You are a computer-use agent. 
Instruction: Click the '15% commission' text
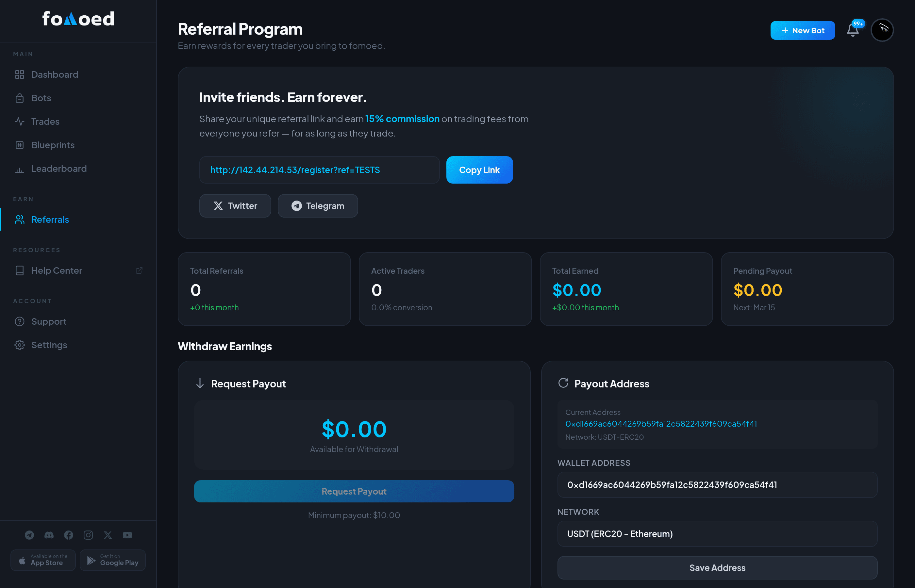tap(402, 119)
